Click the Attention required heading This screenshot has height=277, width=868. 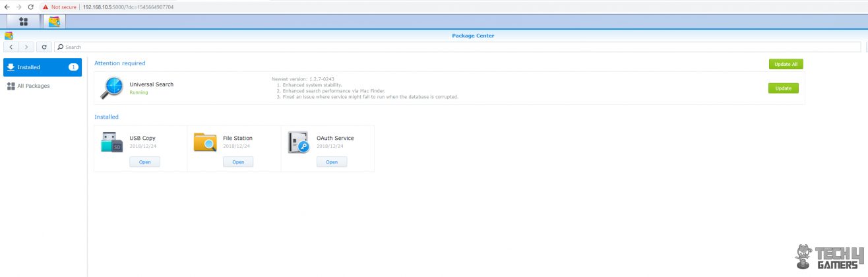pos(120,63)
